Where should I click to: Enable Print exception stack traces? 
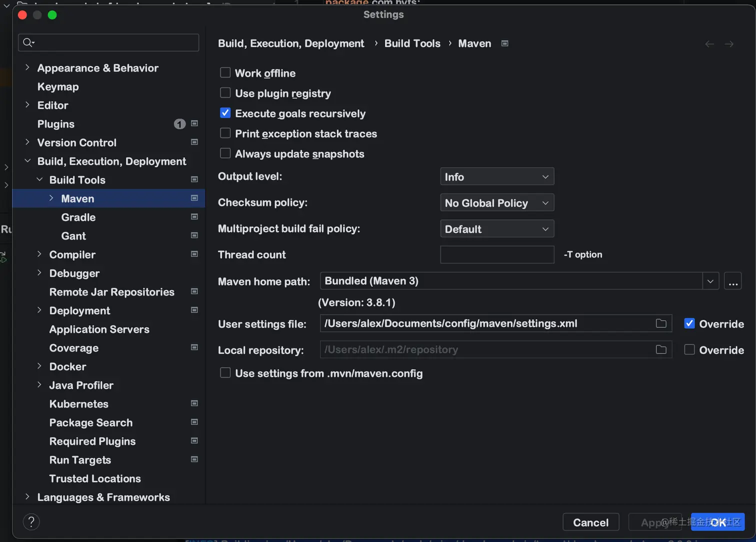(225, 133)
